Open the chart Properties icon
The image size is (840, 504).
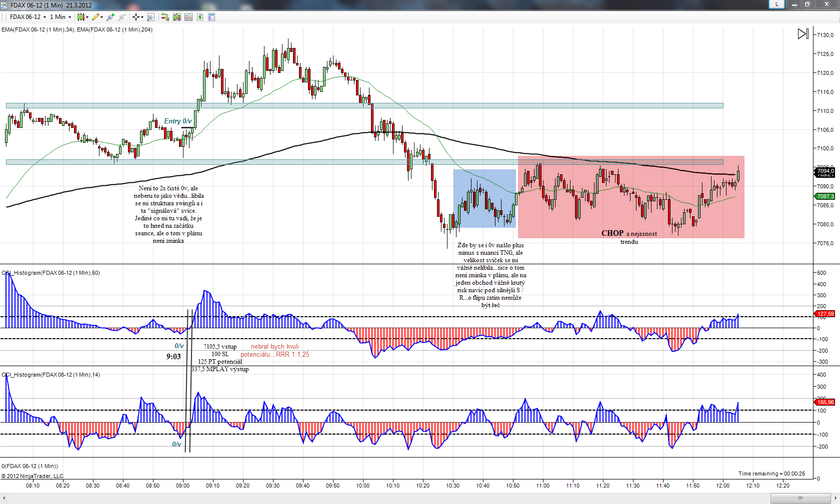tap(211, 17)
